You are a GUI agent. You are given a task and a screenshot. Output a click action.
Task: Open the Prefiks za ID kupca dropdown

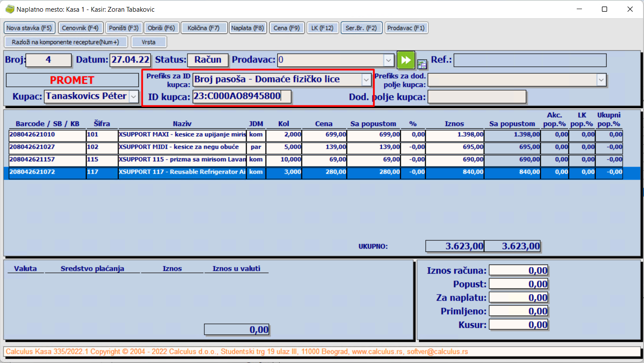coord(367,79)
